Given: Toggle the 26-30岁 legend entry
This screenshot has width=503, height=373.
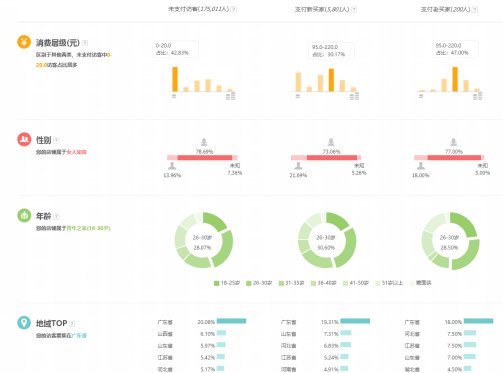Looking at the screenshot, I should click(x=259, y=283).
